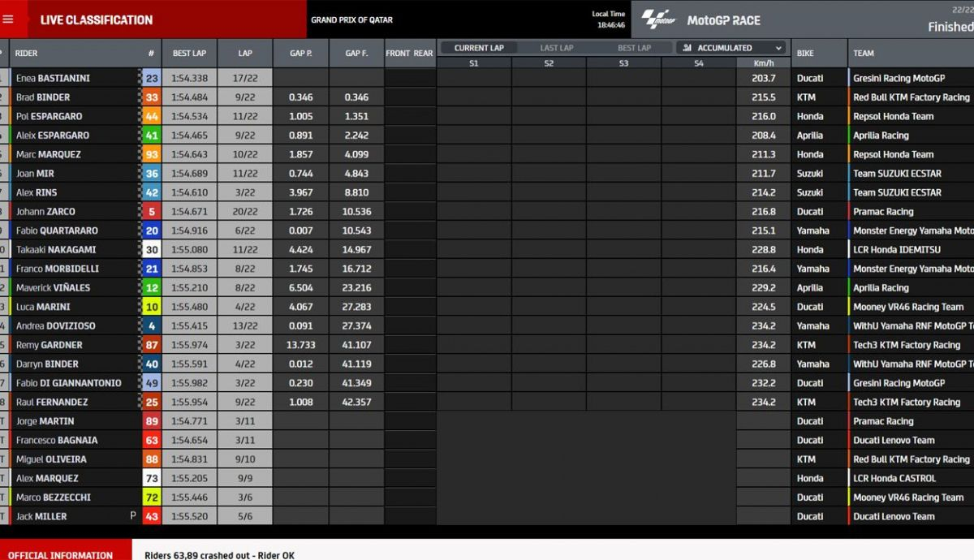Click number badge 25 for Raul Fernandez
The image size is (974, 560).
152,403
